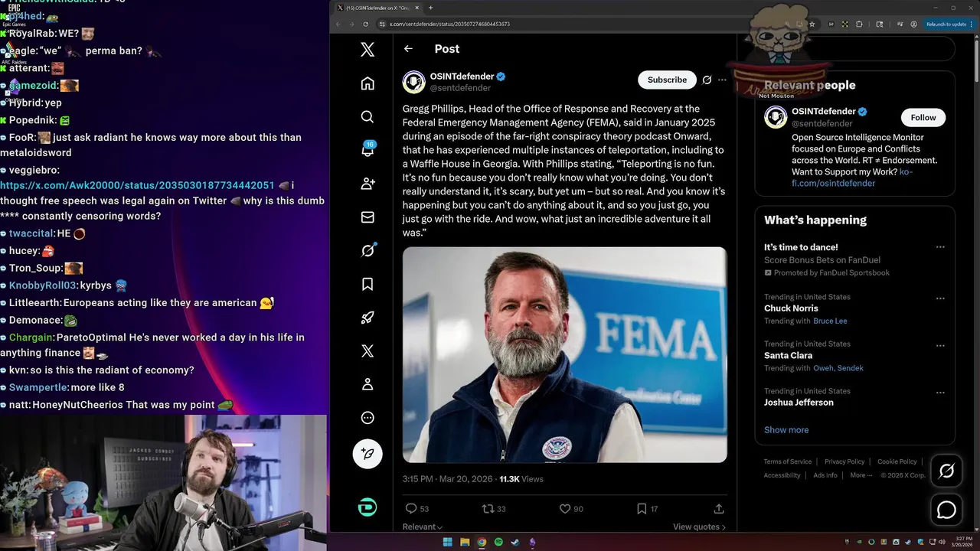This screenshot has width=980, height=551.
Task: Open View quotes chevron link
Action: 699,527
